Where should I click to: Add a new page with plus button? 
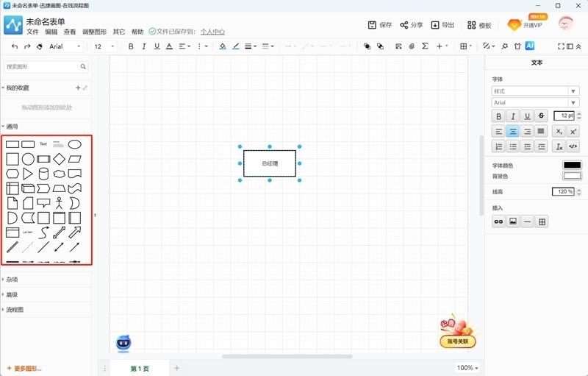pyautogui.click(x=176, y=369)
